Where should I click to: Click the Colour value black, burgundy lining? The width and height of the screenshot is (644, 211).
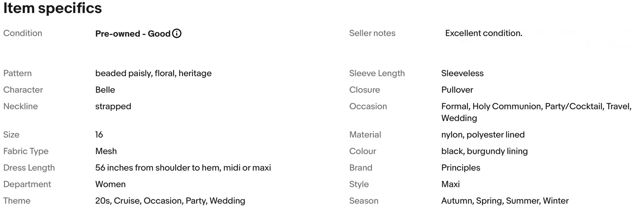484,151
